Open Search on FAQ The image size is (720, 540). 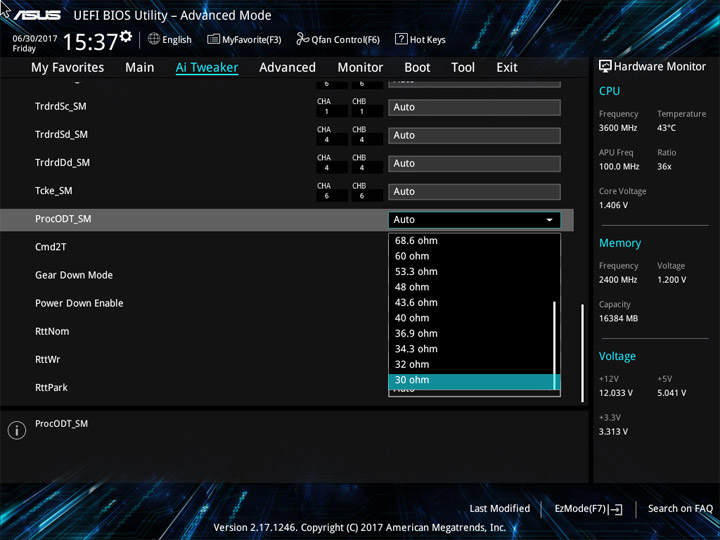pyautogui.click(x=680, y=509)
